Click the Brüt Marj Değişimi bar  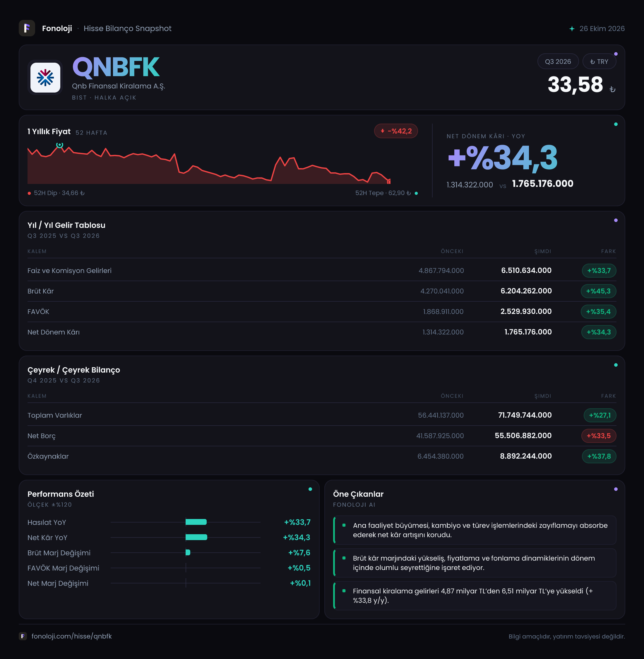tap(188, 552)
